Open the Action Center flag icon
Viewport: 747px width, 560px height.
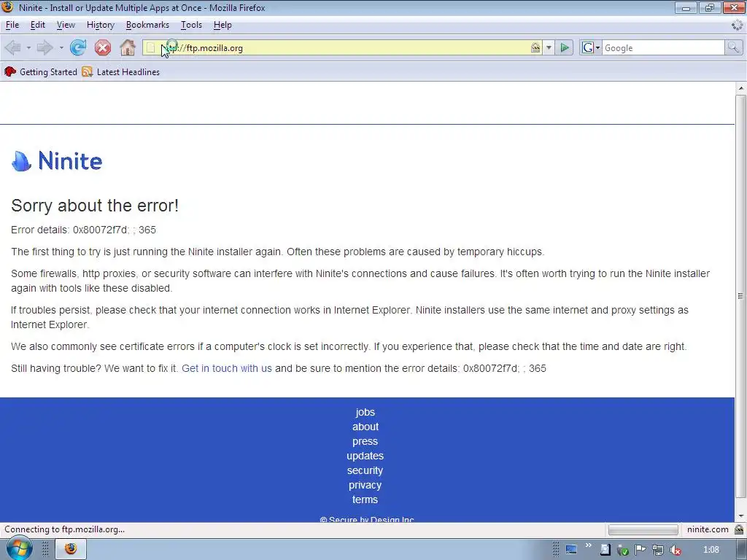[x=640, y=551]
